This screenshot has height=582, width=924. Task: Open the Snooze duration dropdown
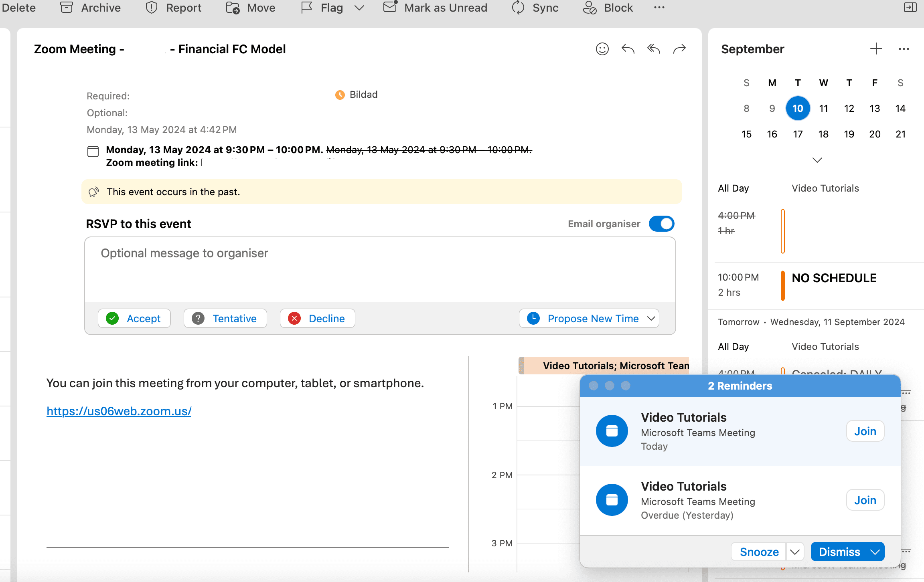point(794,552)
